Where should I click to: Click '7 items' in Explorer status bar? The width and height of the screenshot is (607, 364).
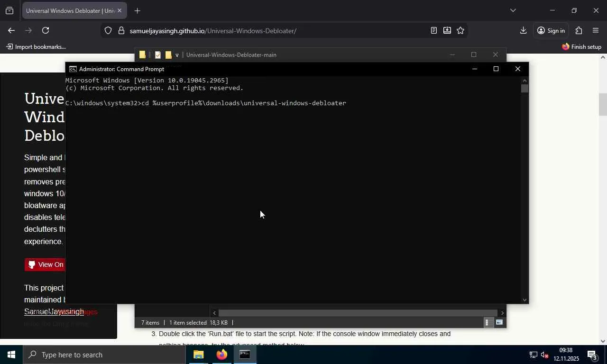[150, 323]
